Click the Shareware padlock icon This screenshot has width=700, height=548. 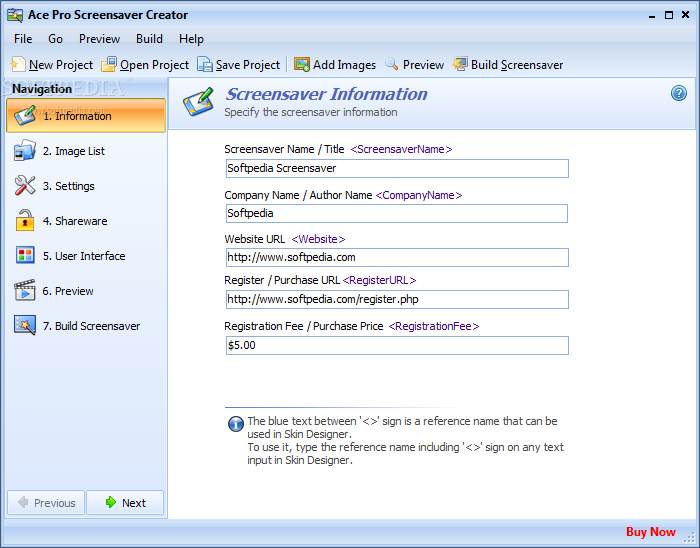tap(25, 220)
